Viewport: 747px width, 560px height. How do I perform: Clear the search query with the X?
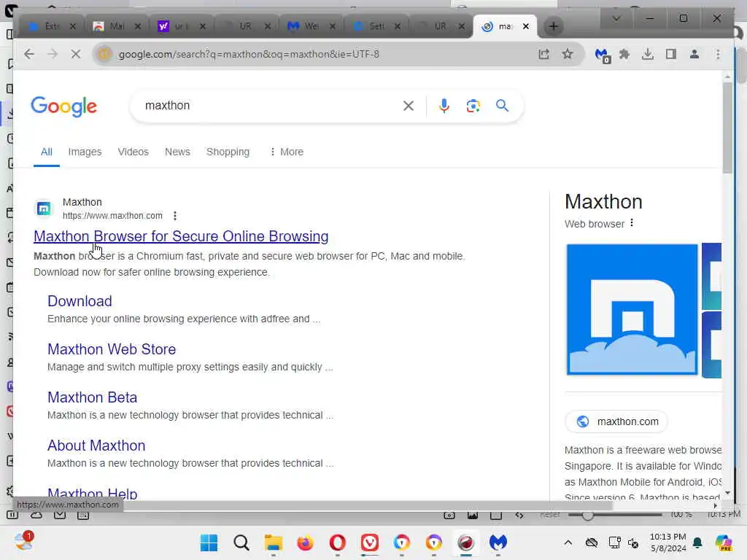(409, 106)
